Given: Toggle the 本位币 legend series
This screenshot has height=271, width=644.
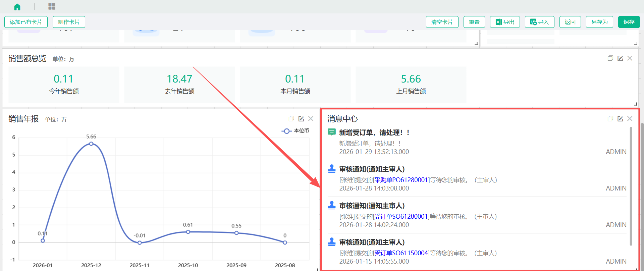Looking at the screenshot, I should (x=295, y=131).
